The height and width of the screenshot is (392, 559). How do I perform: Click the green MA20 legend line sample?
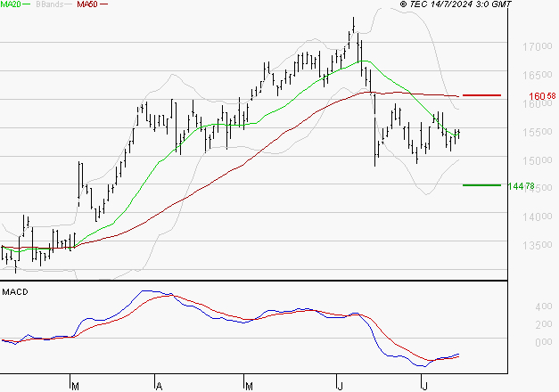coord(27,4)
